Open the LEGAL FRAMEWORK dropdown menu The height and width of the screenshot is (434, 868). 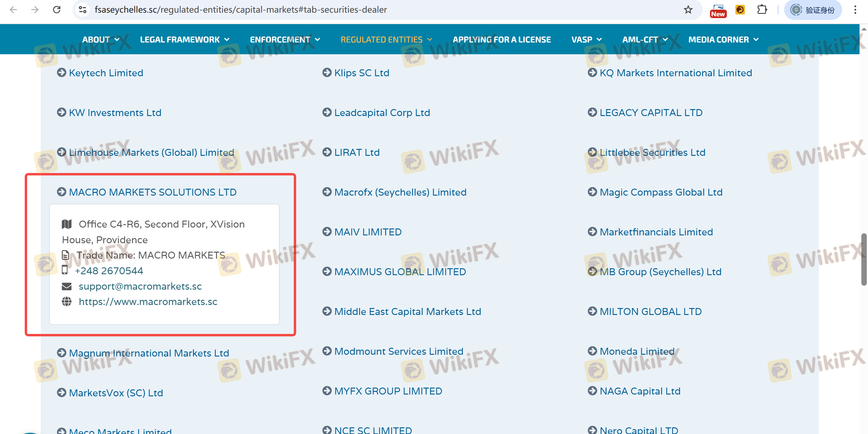[184, 39]
